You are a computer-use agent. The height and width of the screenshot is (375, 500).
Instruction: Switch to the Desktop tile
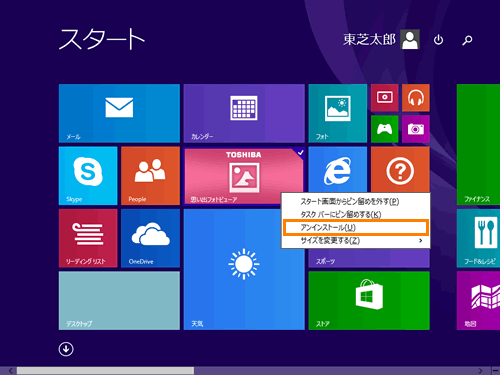click(x=119, y=301)
